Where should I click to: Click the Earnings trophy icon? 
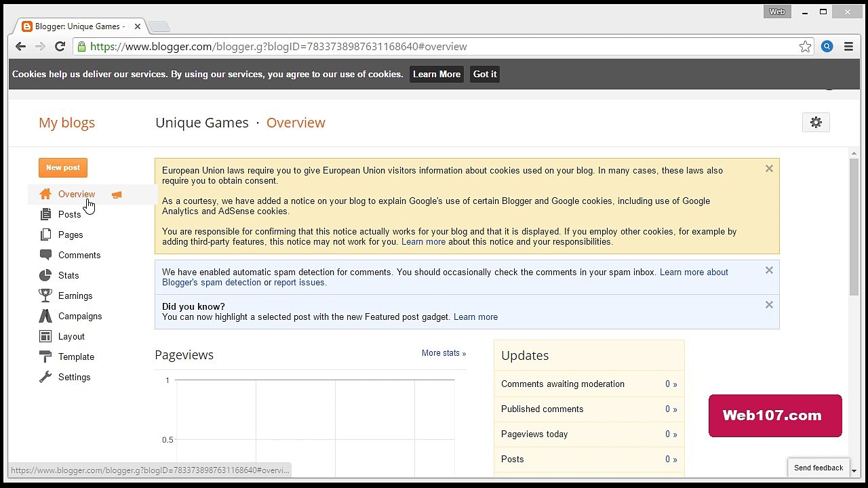pos(45,296)
